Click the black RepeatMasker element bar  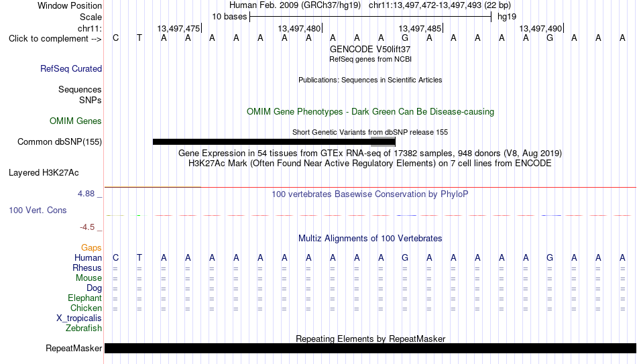click(x=370, y=348)
